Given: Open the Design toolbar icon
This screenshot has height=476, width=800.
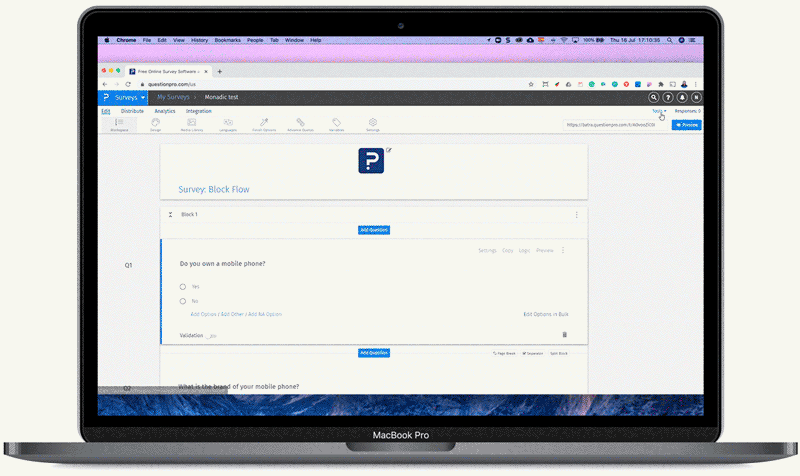Looking at the screenshot, I should [x=155, y=124].
